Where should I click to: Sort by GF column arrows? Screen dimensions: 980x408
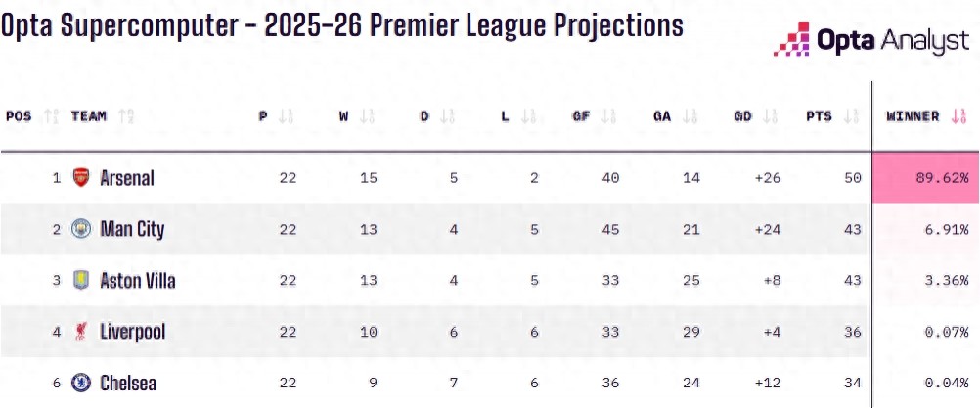608,116
